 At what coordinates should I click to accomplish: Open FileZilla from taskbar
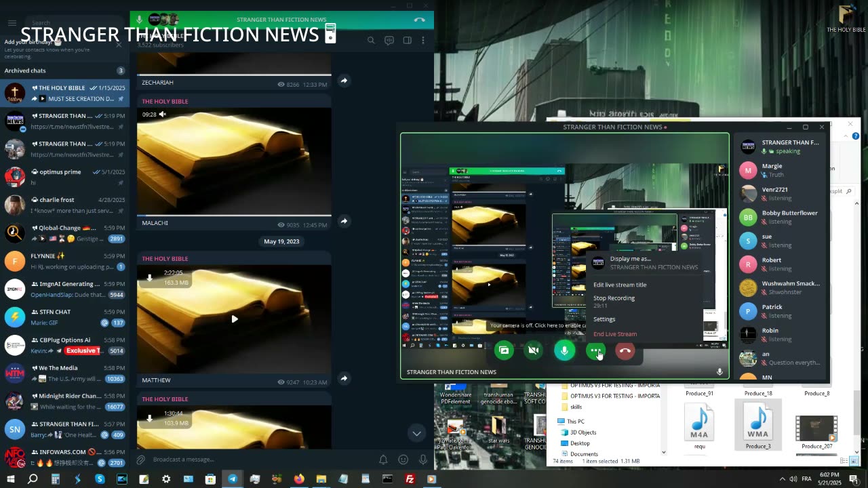410,479
